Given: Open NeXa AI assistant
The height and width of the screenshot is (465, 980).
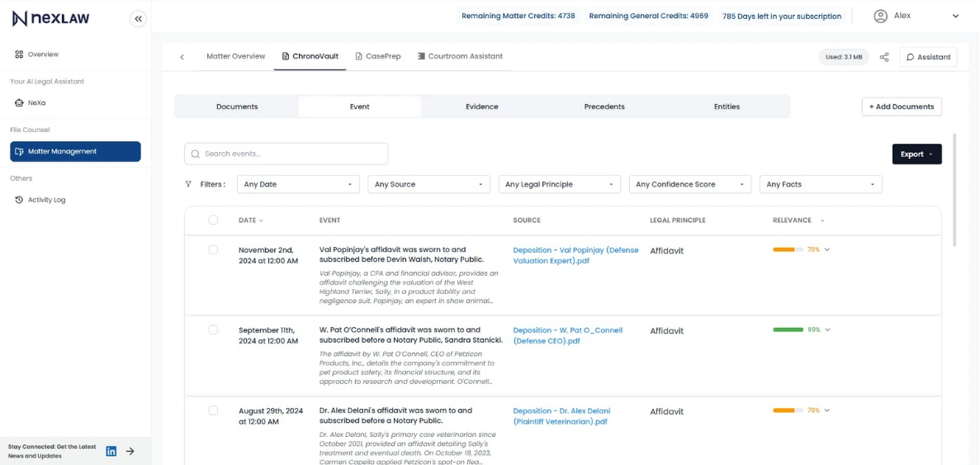Looking at the screenshot, I should [x=36, y=102].
